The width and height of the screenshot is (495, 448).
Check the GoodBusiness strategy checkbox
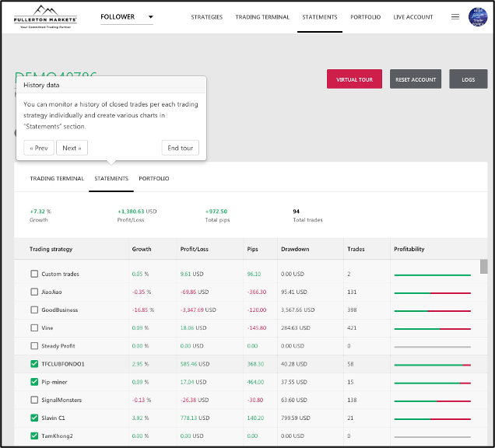(34, 310)
